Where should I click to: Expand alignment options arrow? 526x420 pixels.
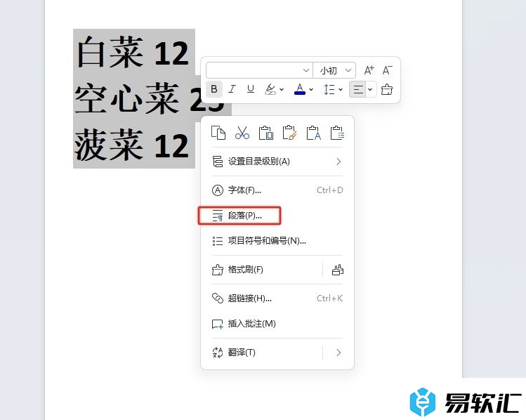[x=370, y=90]
